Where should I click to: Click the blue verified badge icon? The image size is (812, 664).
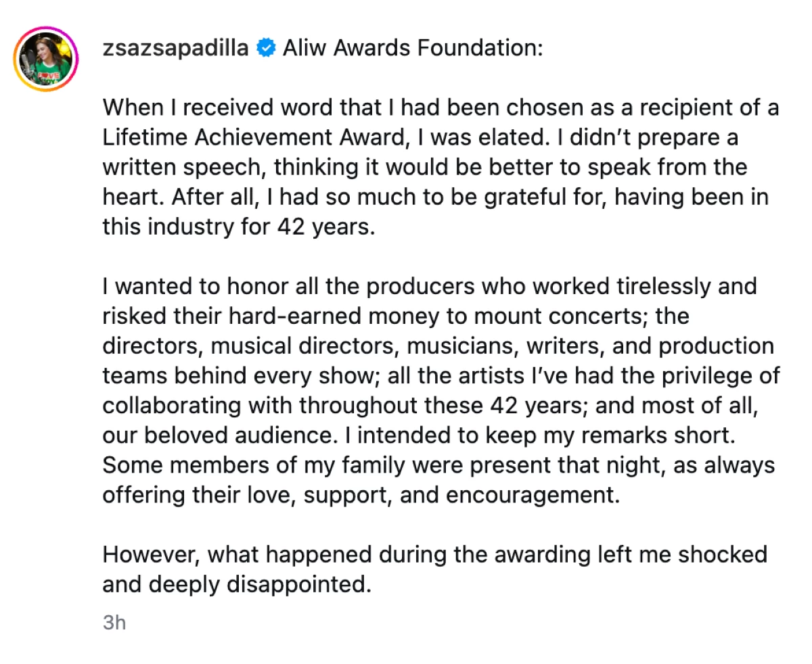[267, 49]
